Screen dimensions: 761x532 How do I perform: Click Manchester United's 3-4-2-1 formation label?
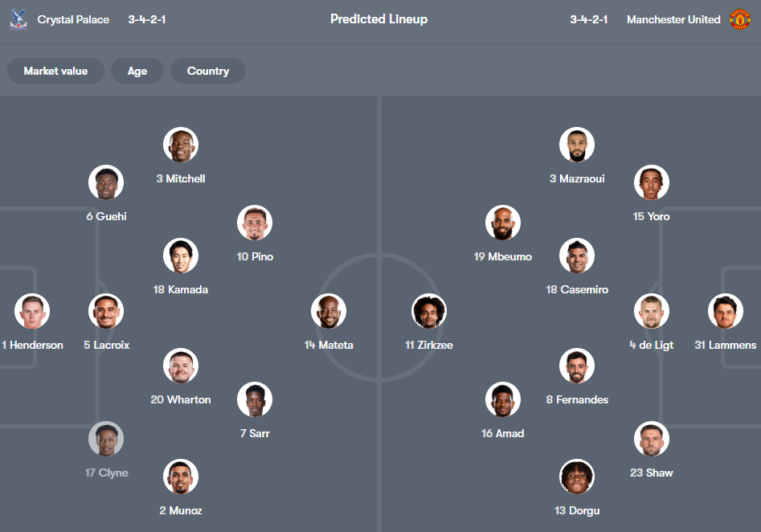[x=589, y=19]
